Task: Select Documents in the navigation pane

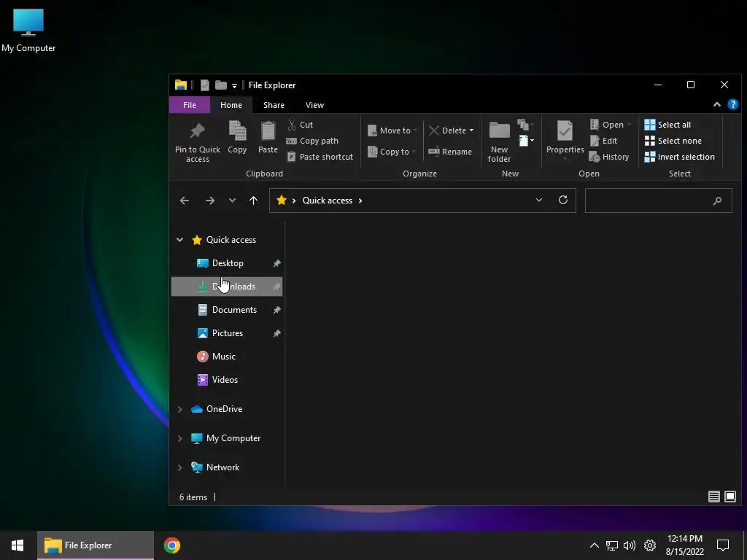Action: pyautogui.click(x=227, y=310)
